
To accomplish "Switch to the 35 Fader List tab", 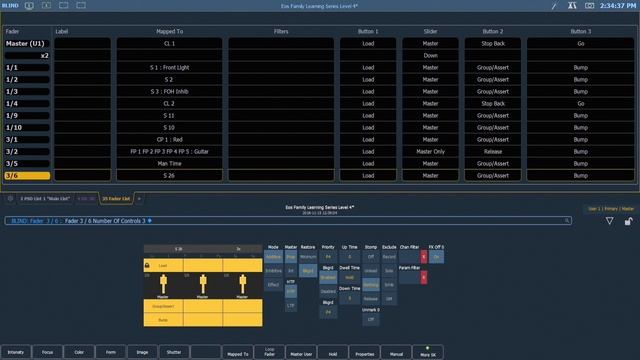I will (116, 199).
